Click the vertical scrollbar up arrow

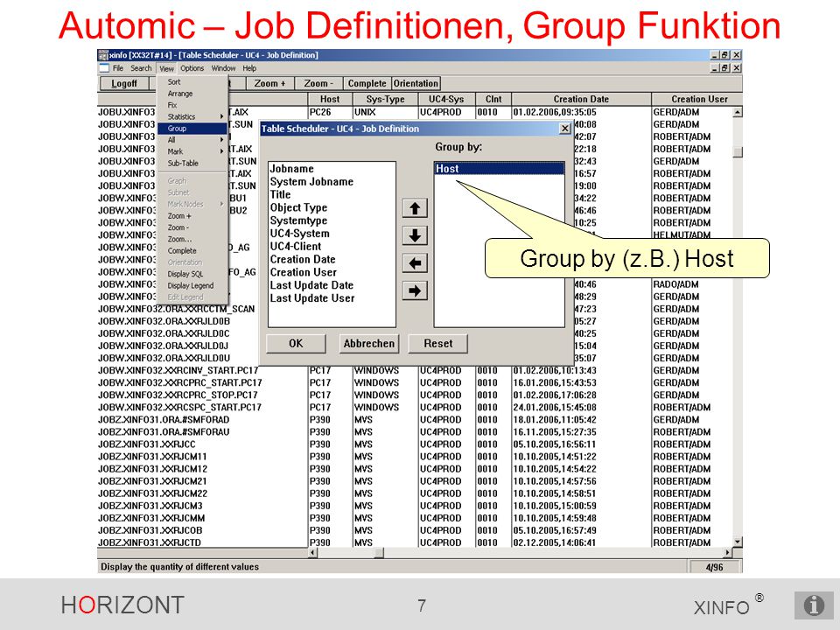pyautogui.click(x=738, y=113)
